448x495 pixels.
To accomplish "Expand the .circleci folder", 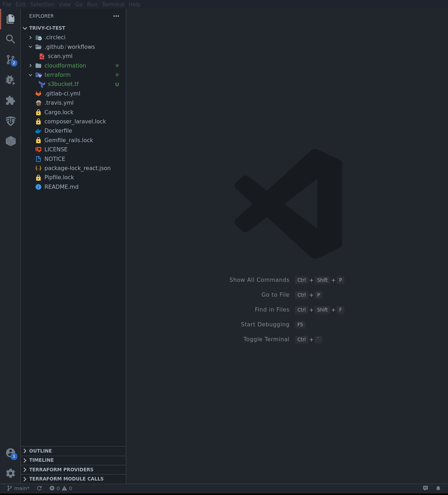I will pyautogui.click(x=30, y=37).
